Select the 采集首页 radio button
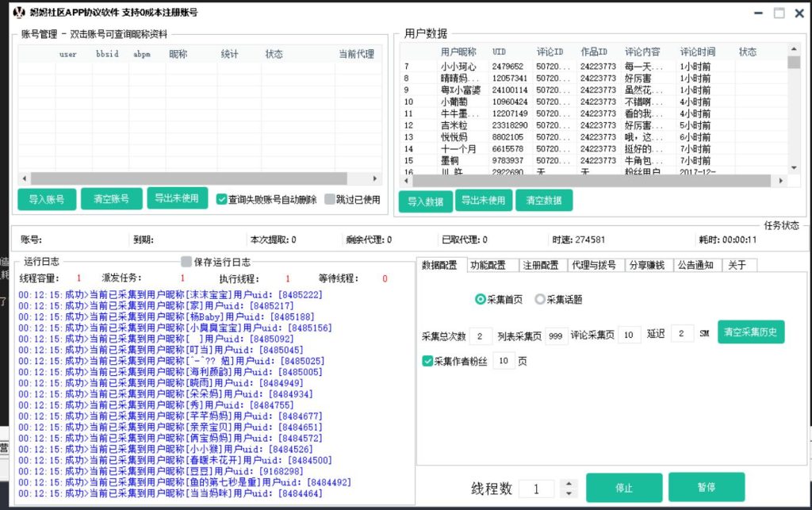Screen dimensions: 812x510 click(x=480, y=300)
